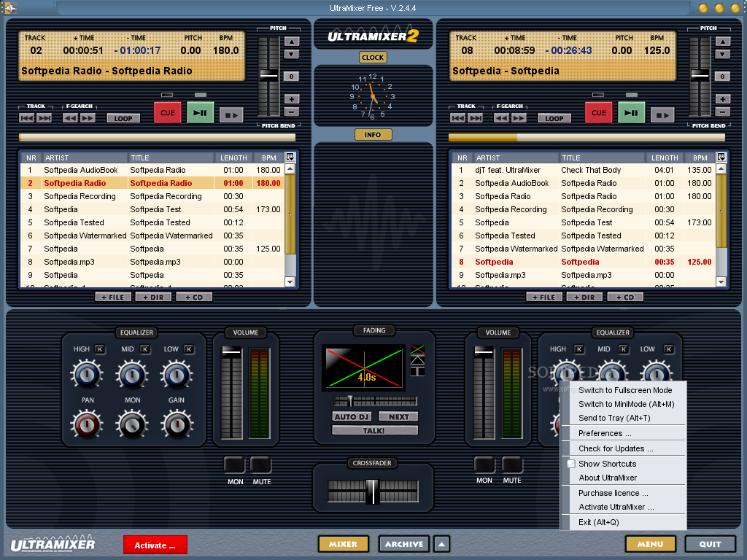Click previous track button on right deck
The height and width of the screenshot is (560, 747).
[457, 118]
